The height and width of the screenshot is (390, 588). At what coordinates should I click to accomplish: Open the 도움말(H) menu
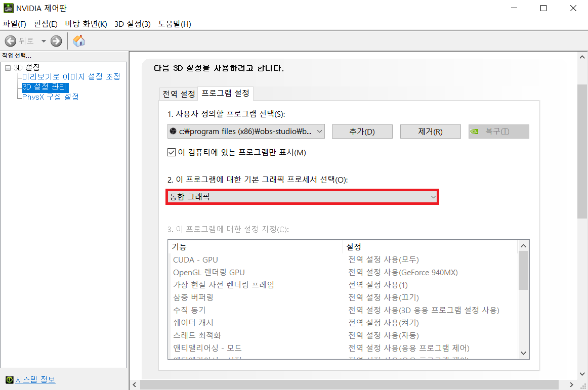point(175,24)
